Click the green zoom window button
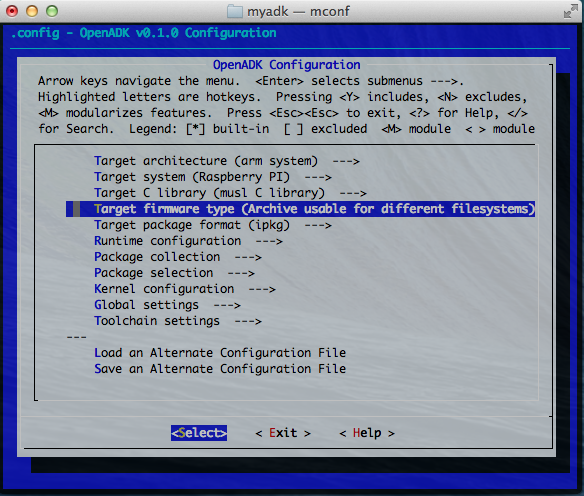Image resolution: width=584 pixels, height=496 pixels. (52, 11)
